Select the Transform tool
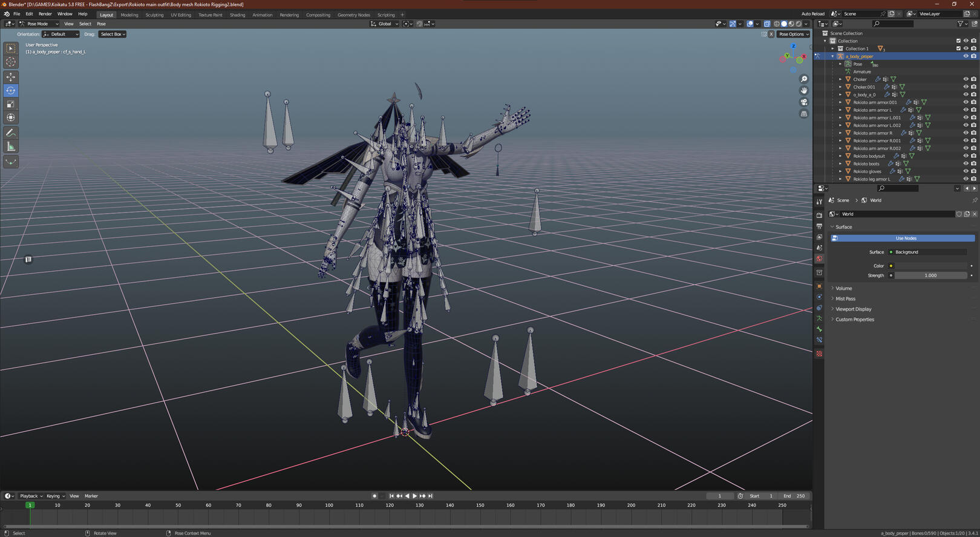The image size is (980, 537). (x=11, y=117)
